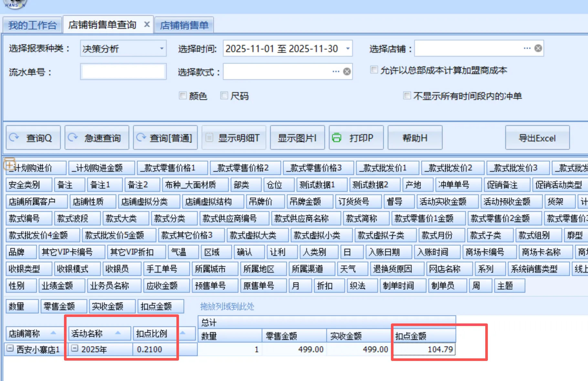The image size is (588, 381).
Task: Enable the 颜色 checkbox
Action: coord(183,95)
